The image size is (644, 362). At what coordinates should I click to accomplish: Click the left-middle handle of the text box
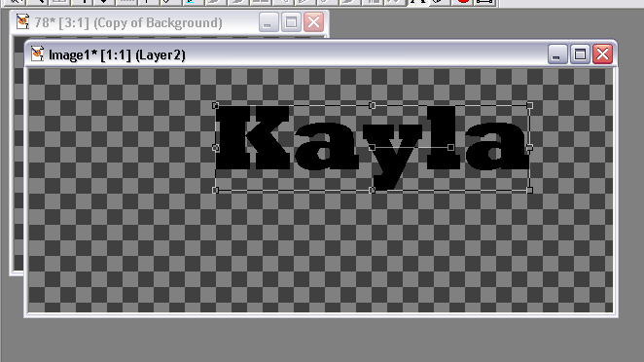tap(215, 148)
